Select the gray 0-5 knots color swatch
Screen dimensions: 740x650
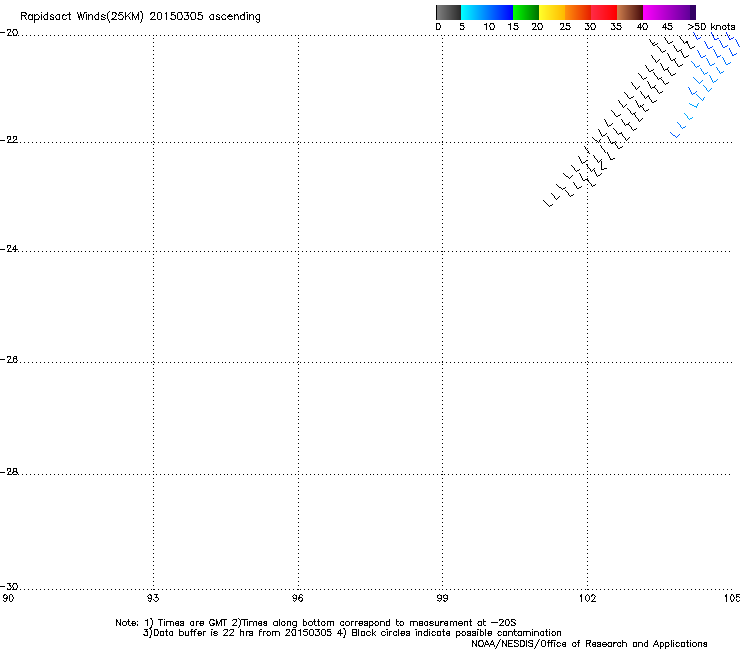(448, 12)
